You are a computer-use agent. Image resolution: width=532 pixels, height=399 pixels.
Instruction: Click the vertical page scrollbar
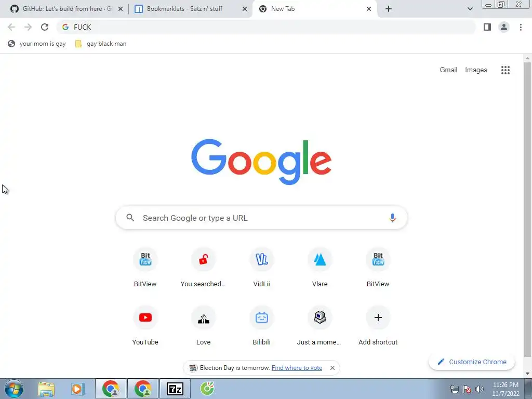tap(527, 209)
